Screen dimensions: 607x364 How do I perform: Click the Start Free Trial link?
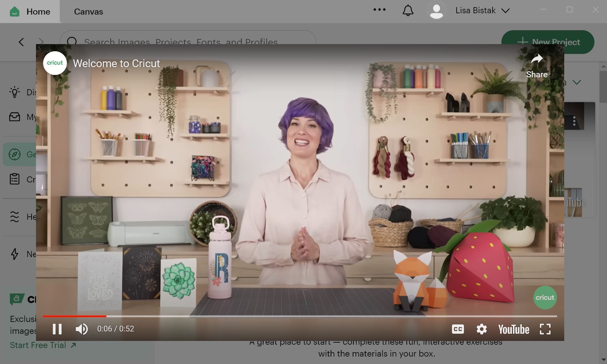[x=43, y=345]
